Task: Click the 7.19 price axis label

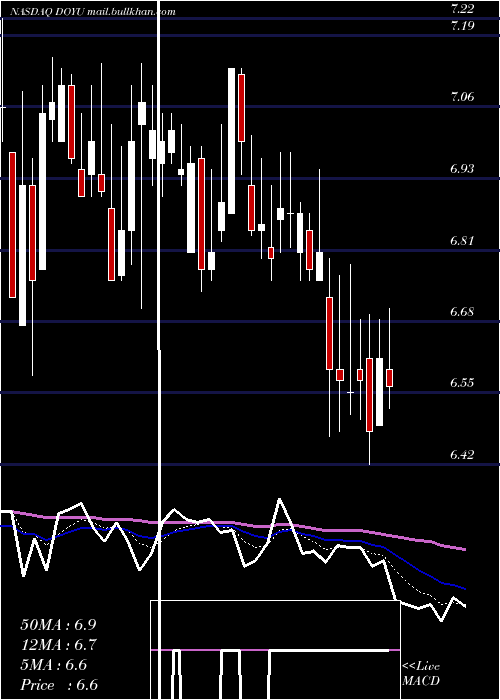Action: click(x=462, y=25)
